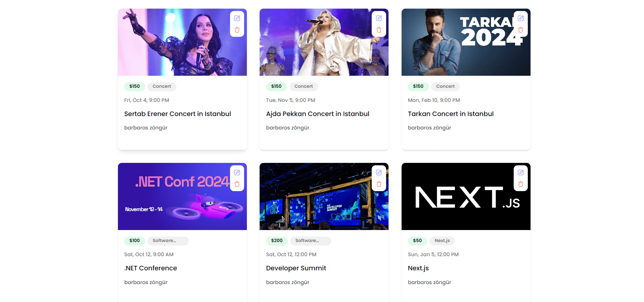644x302 pixels.
Task: Edit the Tarkan concert event
Action: [521, 18]
